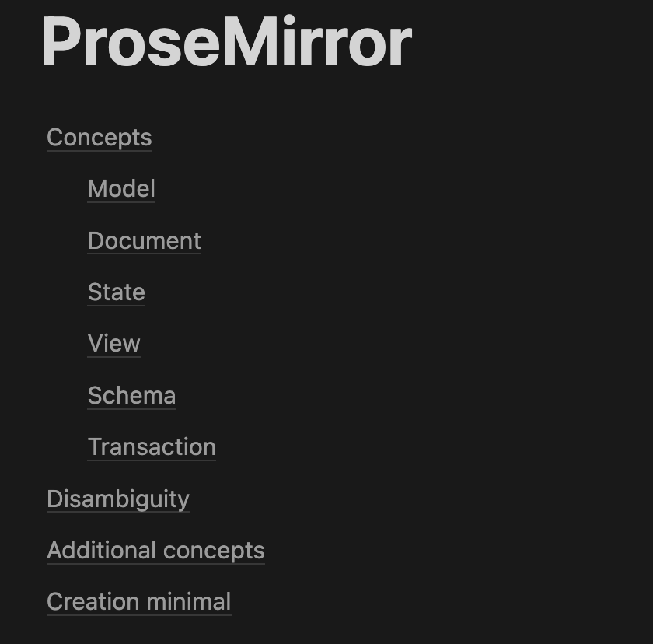Click the State link
Image resolution: width=653 pixels, height=644 pixels.
pyautogui.click(x=116, y=292)
